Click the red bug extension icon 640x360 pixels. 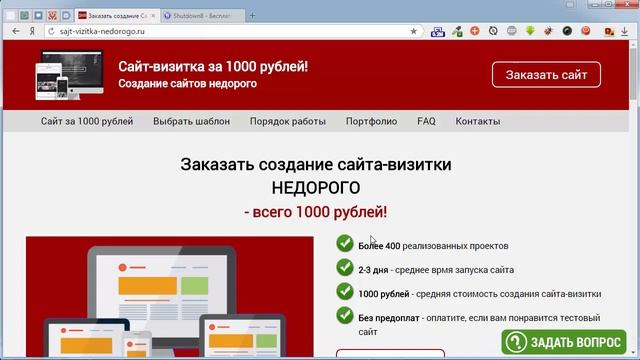pyautogui.click(x=548, y=31)
